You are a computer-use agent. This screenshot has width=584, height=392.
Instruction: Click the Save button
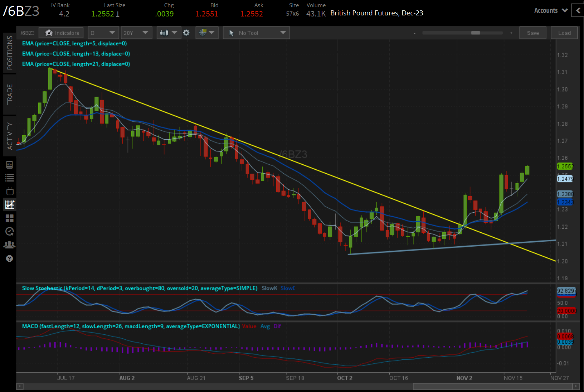click(532, 33)
